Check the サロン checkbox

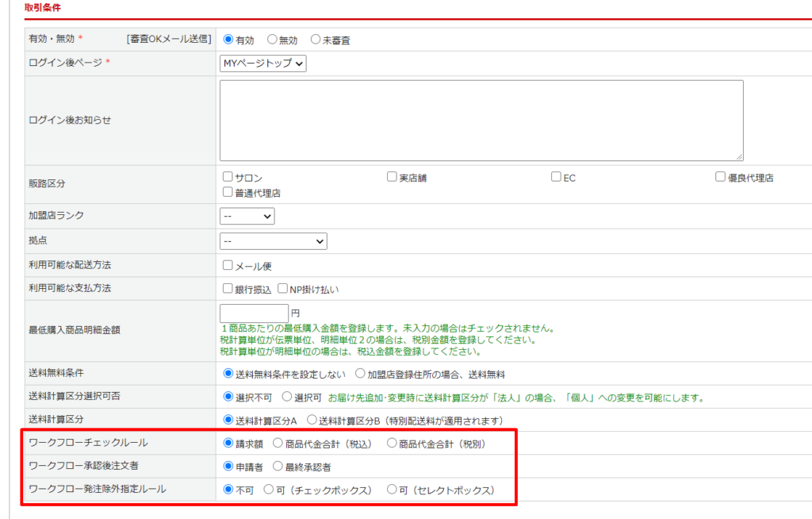[228, 177]
